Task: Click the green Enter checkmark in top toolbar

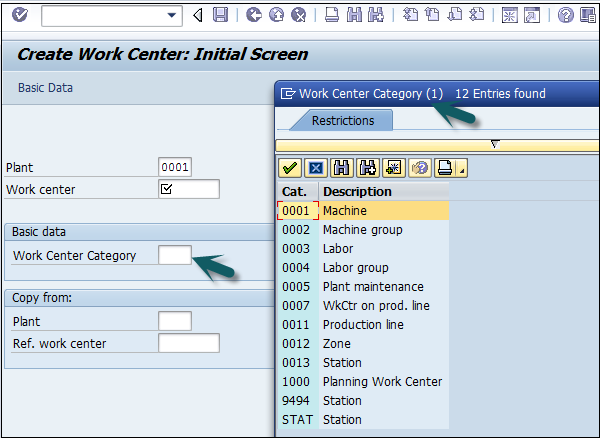Action: [x=20, y=15]
